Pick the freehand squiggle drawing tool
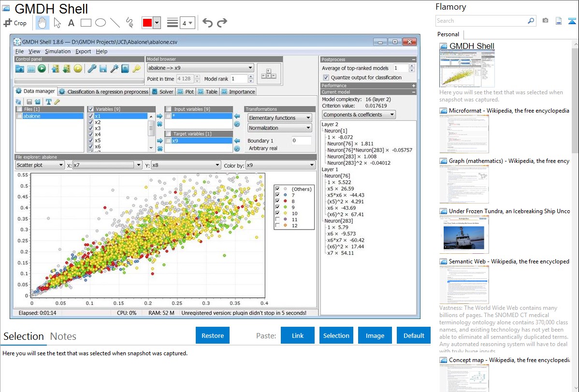Image resolution: width=579 pixels, height=392 pixels. [130, 23]
